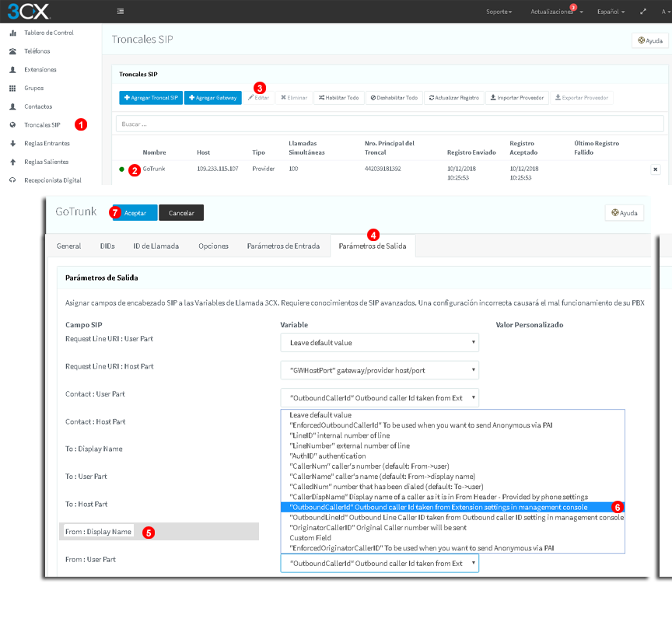The width and height of the screenshot is (672, 622).
Task: Select "OriginatorCallerID" list option
Action: coord(453,528)
